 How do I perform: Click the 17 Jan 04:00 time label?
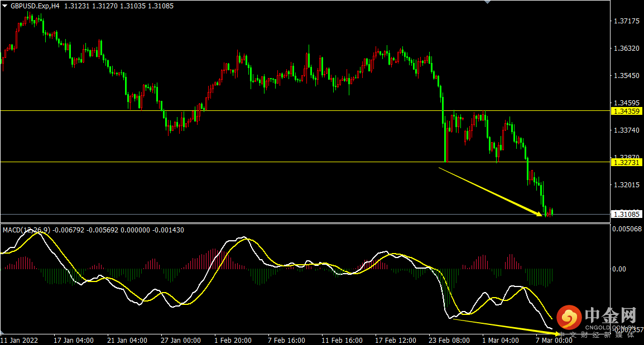[74, 341]
